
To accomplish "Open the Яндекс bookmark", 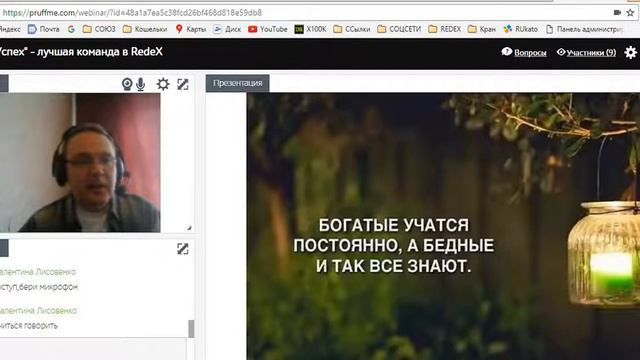I will pos(10,29).
